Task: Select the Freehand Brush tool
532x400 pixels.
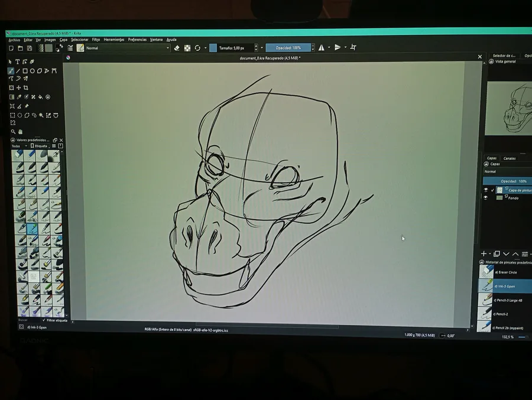Action: [11, 71]
